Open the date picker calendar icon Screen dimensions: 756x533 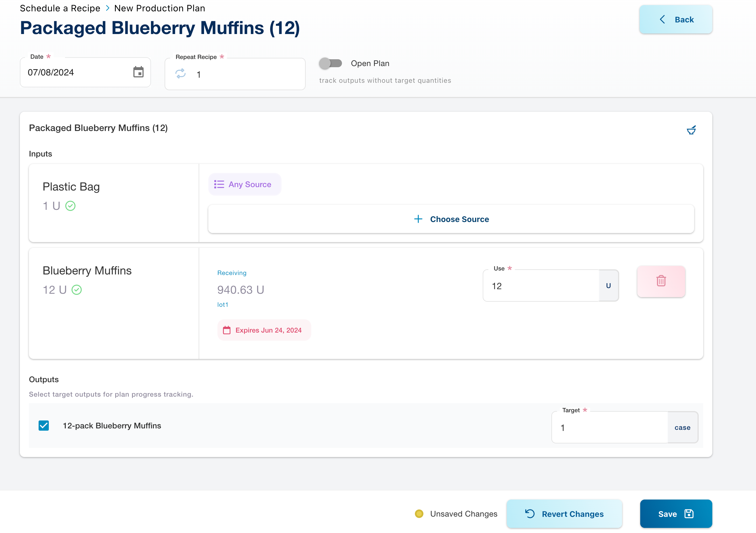pos(138,72)
